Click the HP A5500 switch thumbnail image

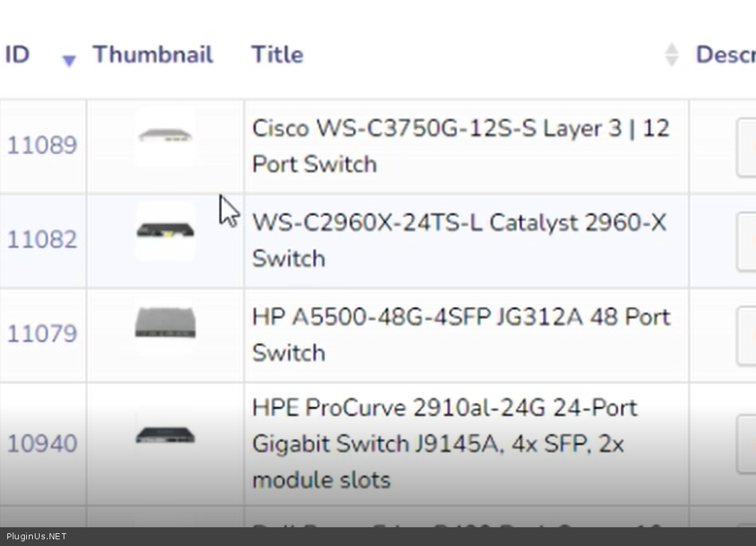click(165, 323)
